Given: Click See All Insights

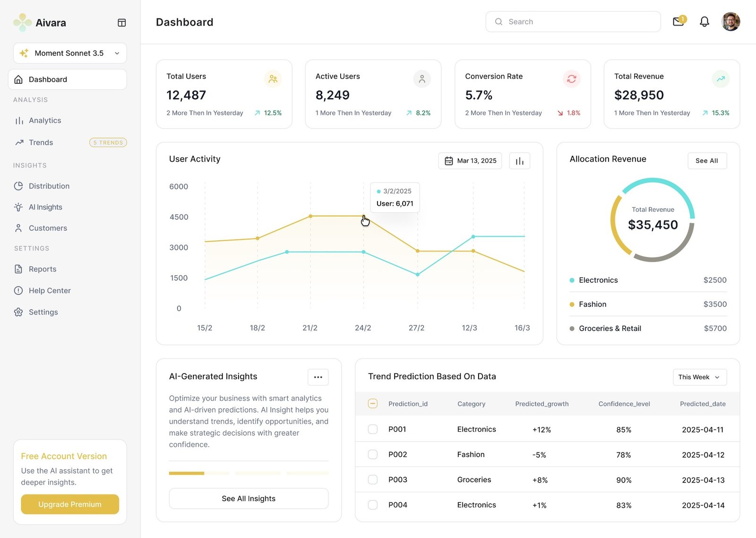Looking at the screenshot, I should click(x=249, y=498).
